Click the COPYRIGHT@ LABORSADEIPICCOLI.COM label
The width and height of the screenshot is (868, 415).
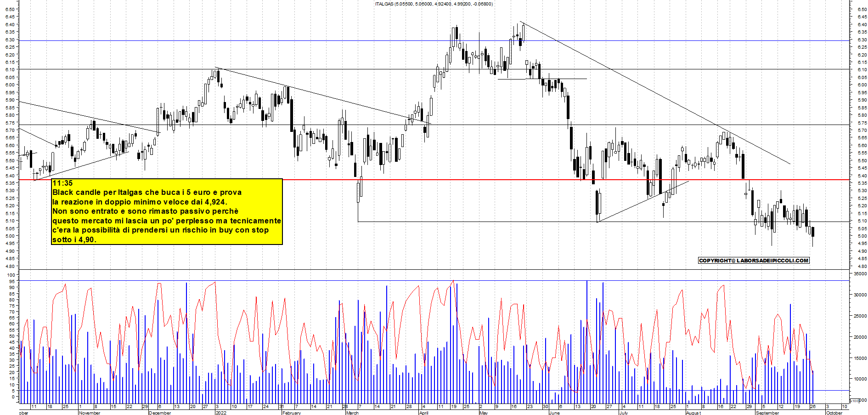(754, 261)
